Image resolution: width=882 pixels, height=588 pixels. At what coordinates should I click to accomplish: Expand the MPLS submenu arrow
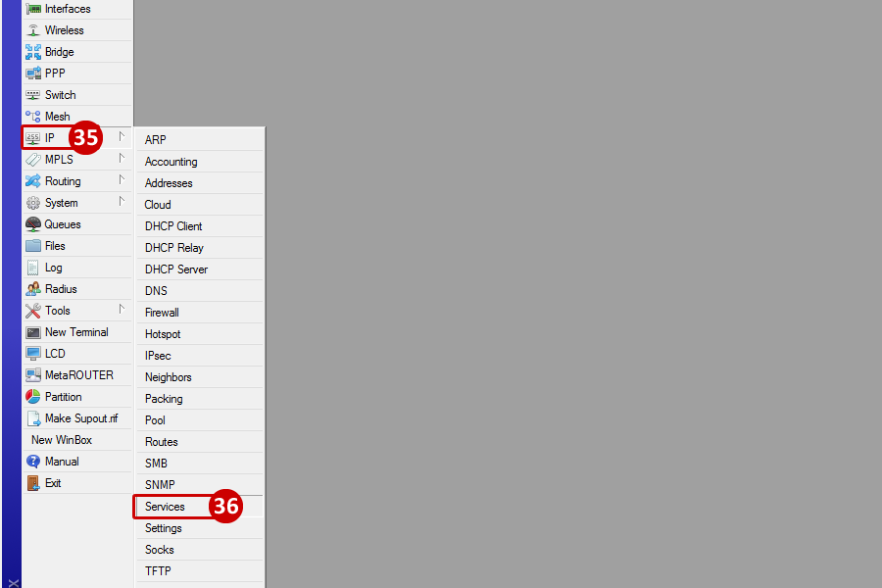(122, 158)
